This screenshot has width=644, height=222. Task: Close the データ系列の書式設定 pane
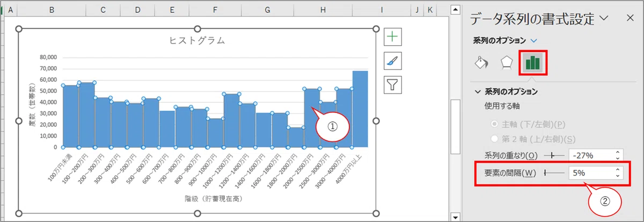point(630,18)
